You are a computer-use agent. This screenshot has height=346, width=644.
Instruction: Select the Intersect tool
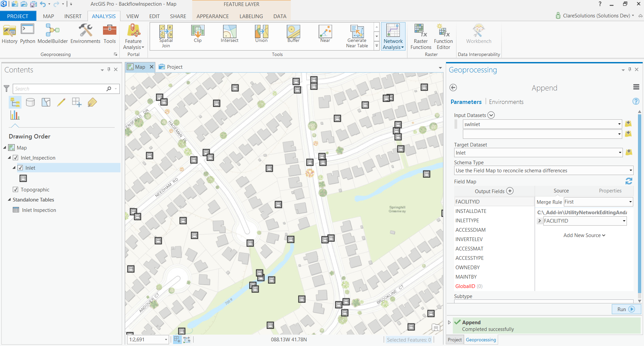(229, 34)
